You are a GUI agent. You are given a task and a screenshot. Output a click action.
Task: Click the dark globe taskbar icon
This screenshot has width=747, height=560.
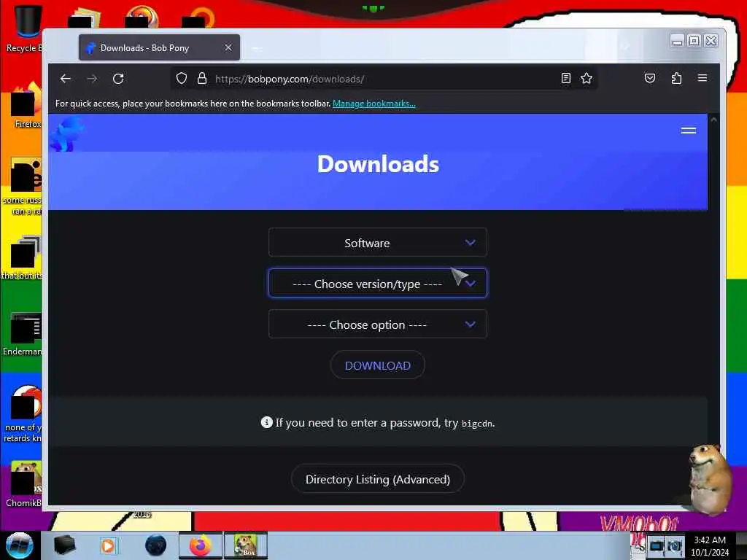156,545
